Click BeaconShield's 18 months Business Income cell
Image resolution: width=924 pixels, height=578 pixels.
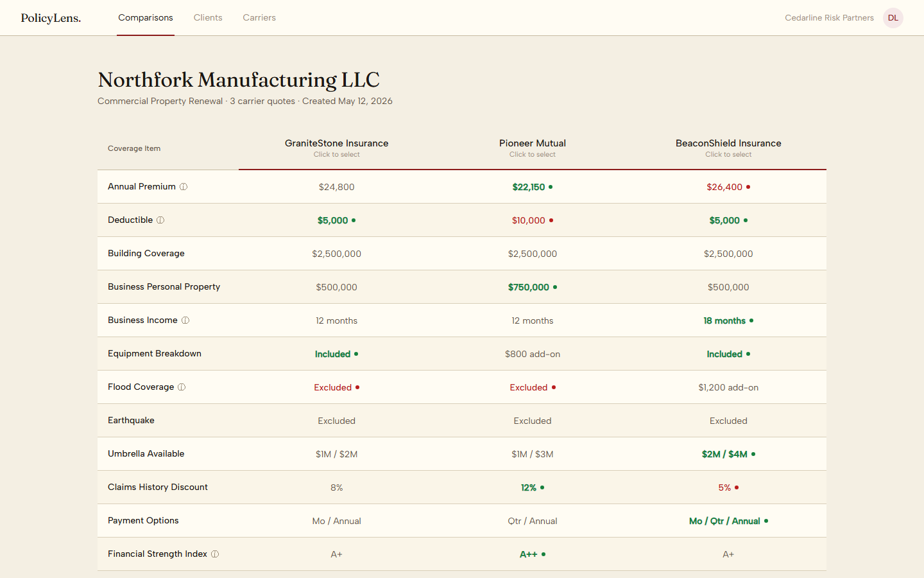point(724,320)
